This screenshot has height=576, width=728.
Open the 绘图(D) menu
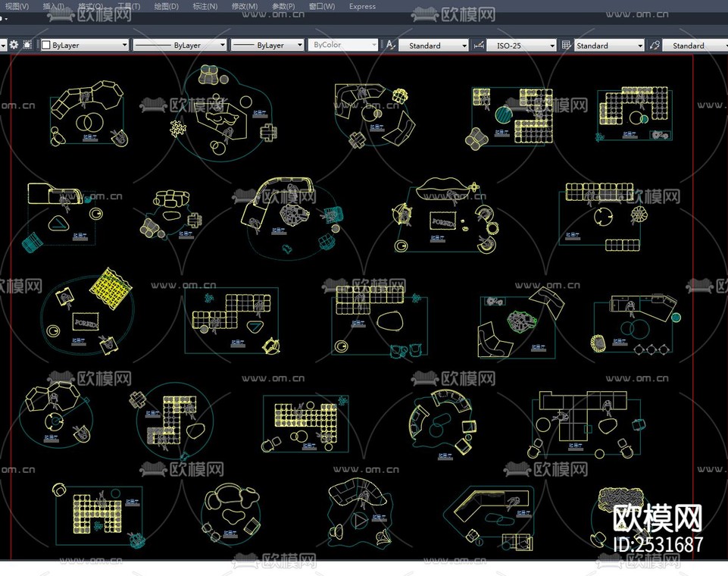tap(166, 6)
